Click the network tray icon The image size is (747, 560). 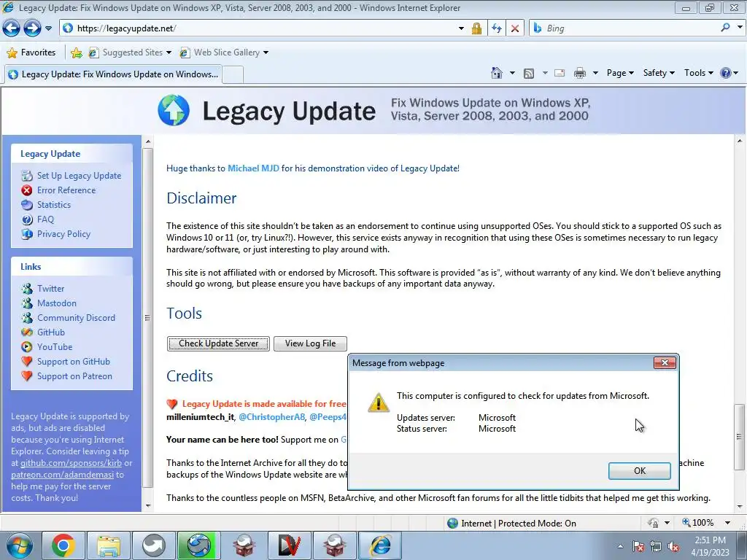coord(656,546)
